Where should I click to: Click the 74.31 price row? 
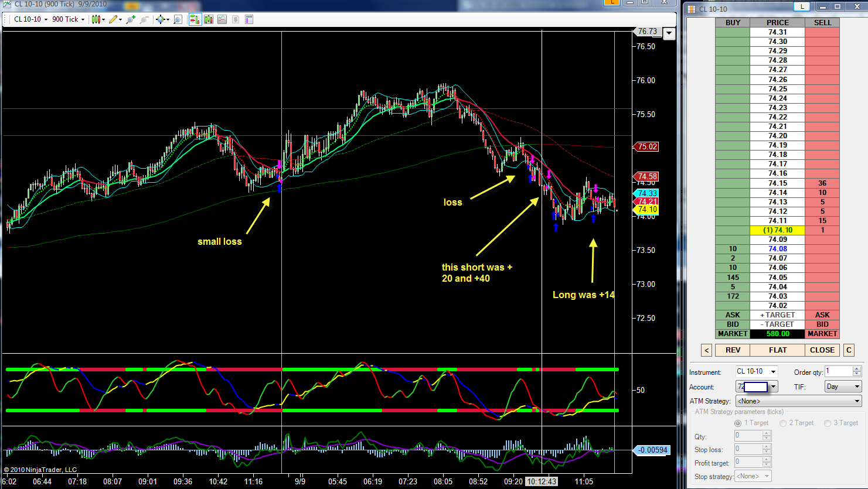tap(778, 32)
